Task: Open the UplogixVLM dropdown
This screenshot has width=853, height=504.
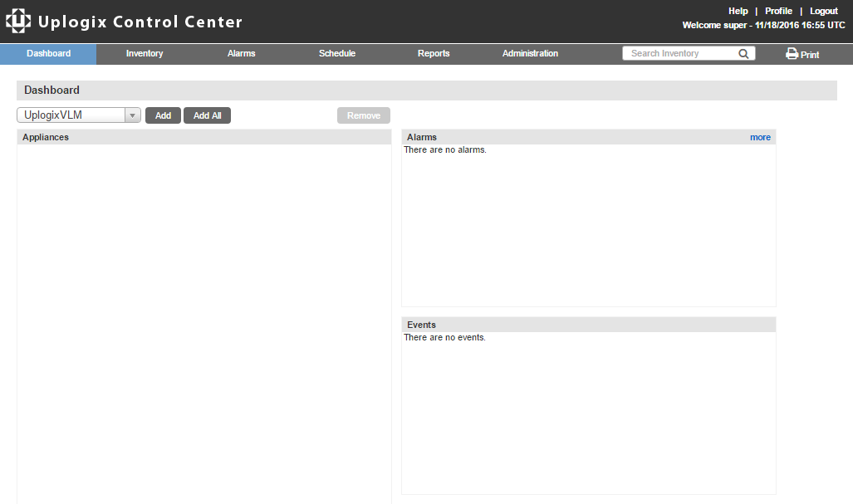Action: pos(79,115)
